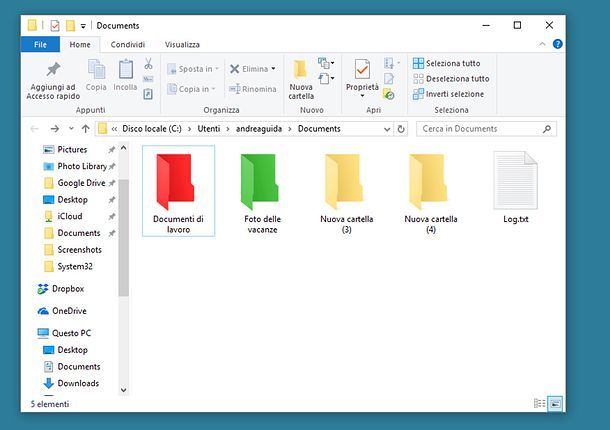This screenshot has width=610, height=430.
Task: Click the Nuova cartella icon in ribbon
Action: (300, 70)
